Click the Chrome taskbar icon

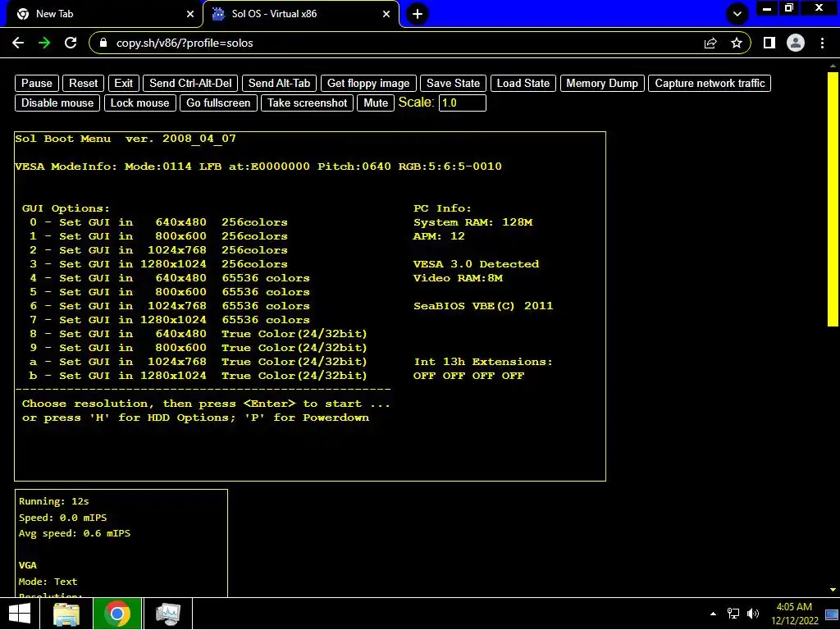(117, 614)
